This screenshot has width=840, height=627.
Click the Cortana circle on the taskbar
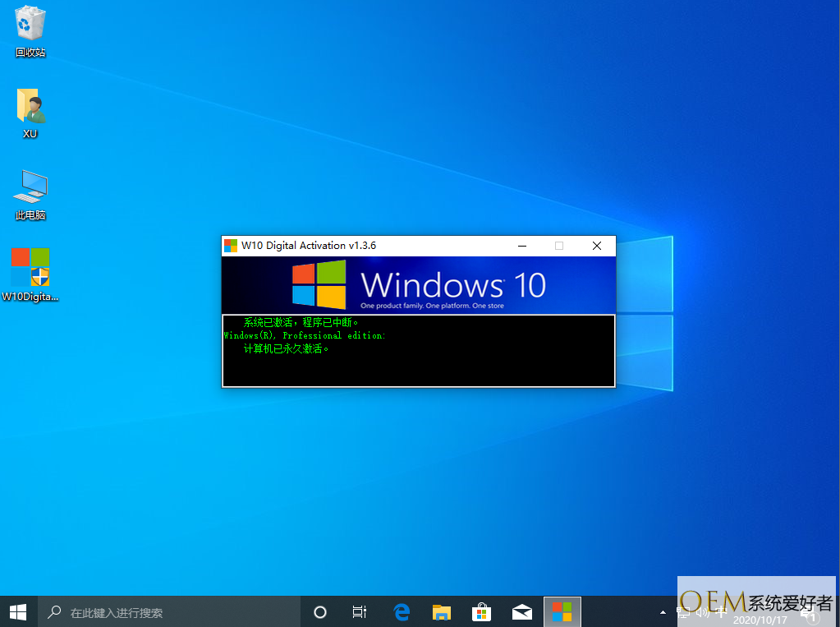[x=320, y=612]
